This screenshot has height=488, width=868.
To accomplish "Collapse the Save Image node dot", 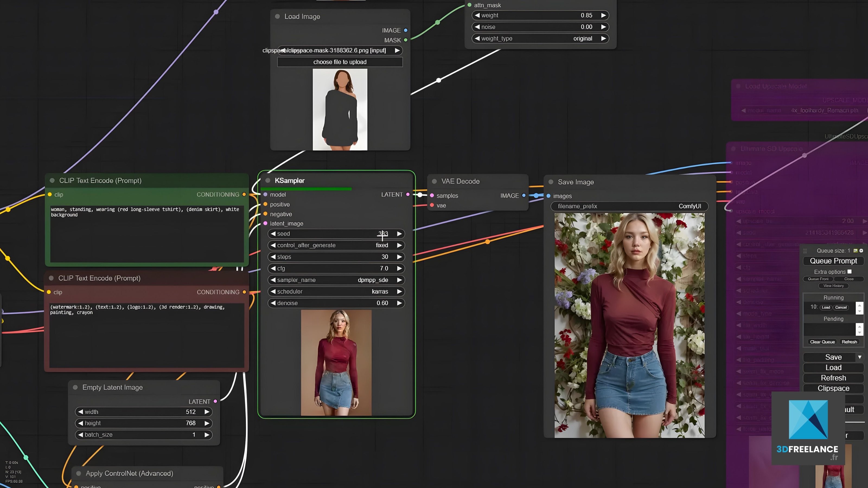I will (551, 182).
